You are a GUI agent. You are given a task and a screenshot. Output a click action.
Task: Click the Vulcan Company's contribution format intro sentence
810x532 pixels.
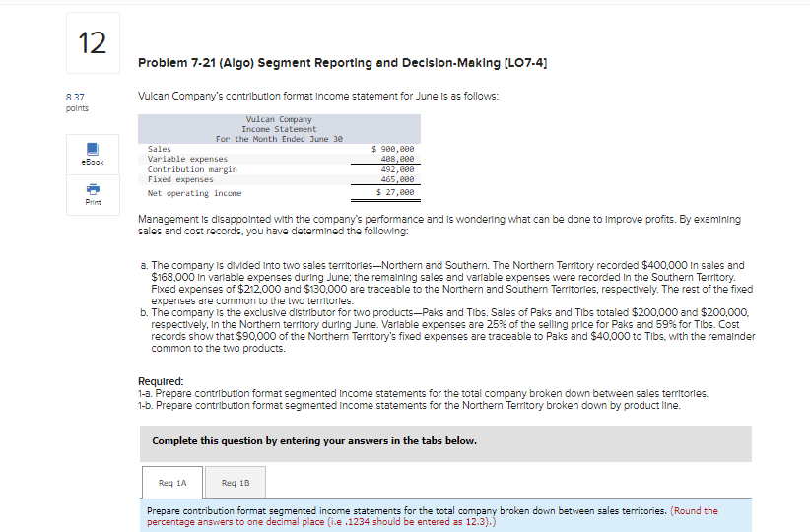(x=318, y=97)
